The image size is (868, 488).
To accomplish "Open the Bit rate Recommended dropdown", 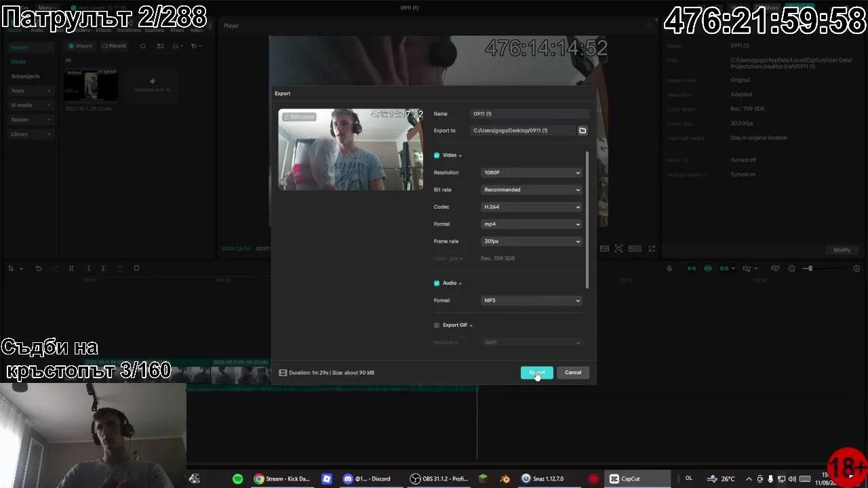I will click(x=532, y=190).
